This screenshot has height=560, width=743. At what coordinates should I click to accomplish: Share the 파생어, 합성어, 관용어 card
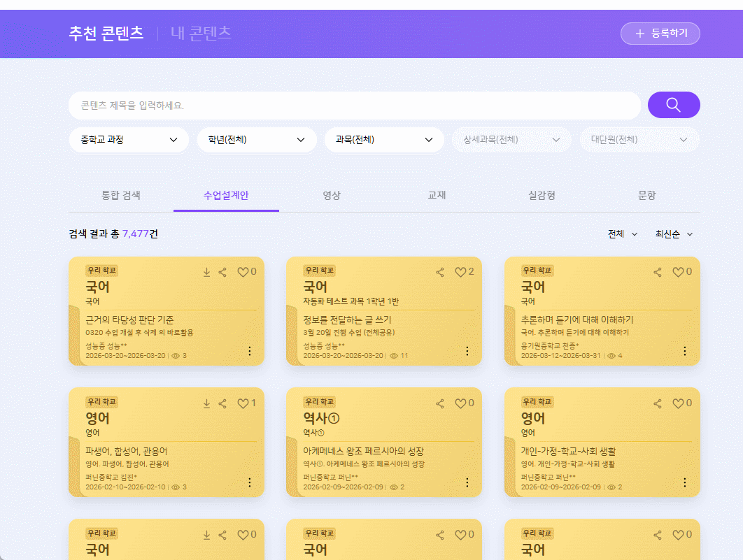pos(222,403)
